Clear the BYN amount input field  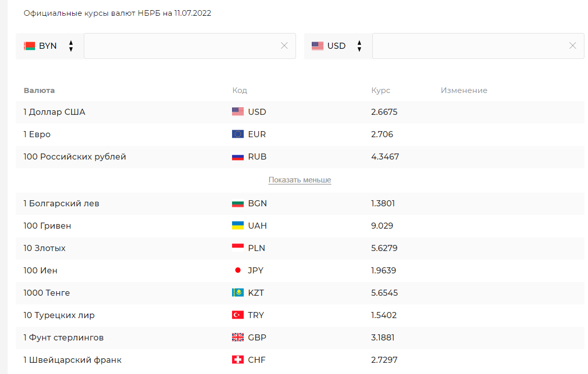tap(284, 46)
